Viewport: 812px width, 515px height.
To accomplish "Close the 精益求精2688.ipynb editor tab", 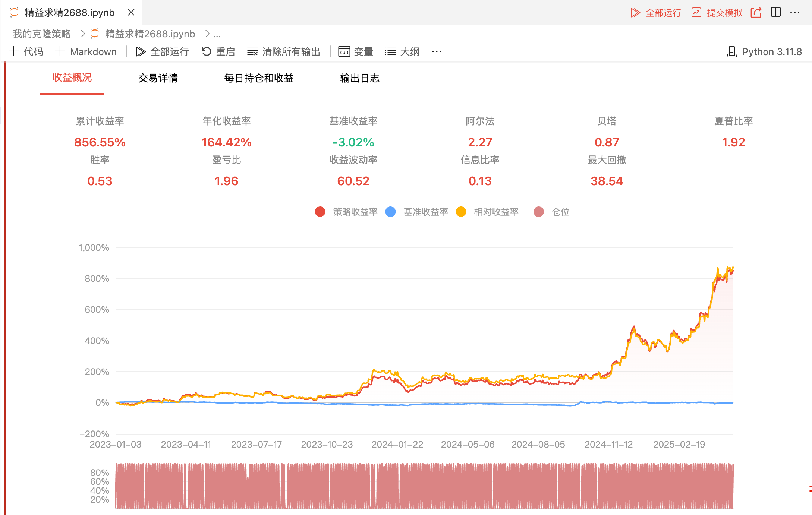I will [131, 12].
